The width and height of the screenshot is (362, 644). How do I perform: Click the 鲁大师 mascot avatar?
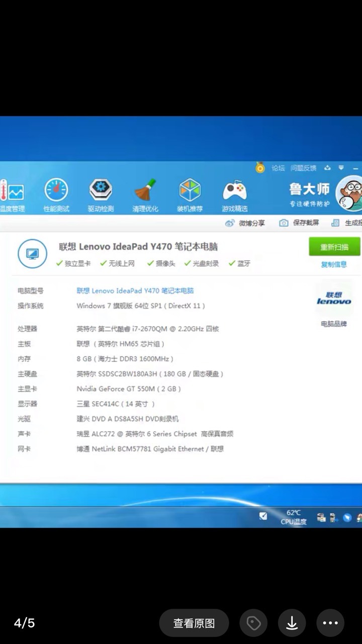pos(349,194)
